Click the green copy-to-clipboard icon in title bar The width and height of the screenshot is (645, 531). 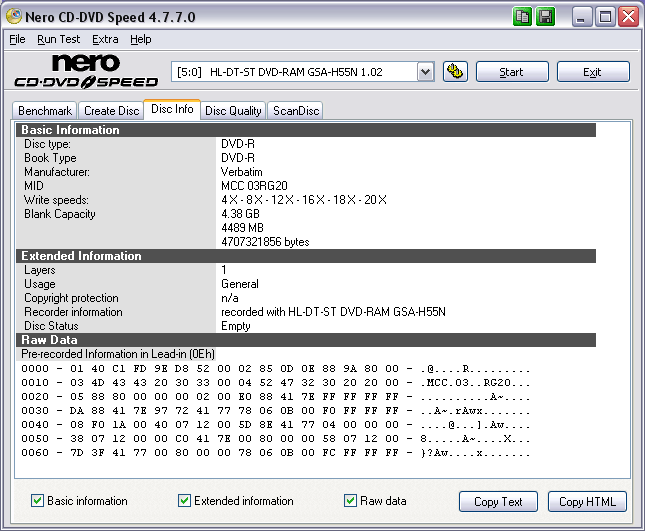(x=522, y=17)
